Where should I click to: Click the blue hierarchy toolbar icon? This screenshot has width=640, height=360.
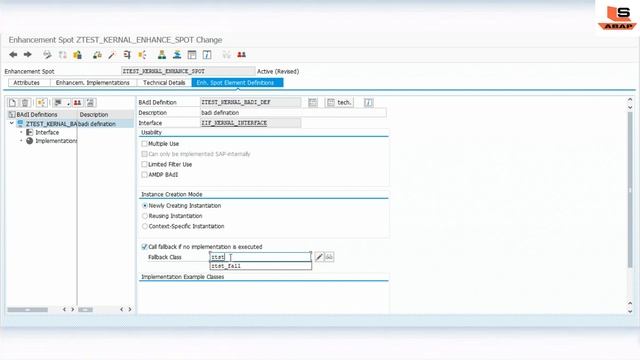pyautogui.click(x=177, y=55)
